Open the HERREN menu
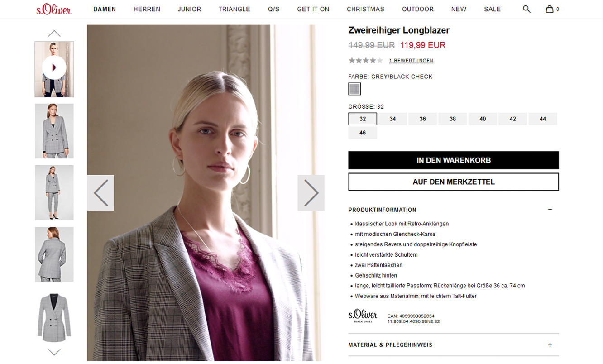The height and width of the screenshot is (364, 603). pyautogui.click(x=147, y=9)
